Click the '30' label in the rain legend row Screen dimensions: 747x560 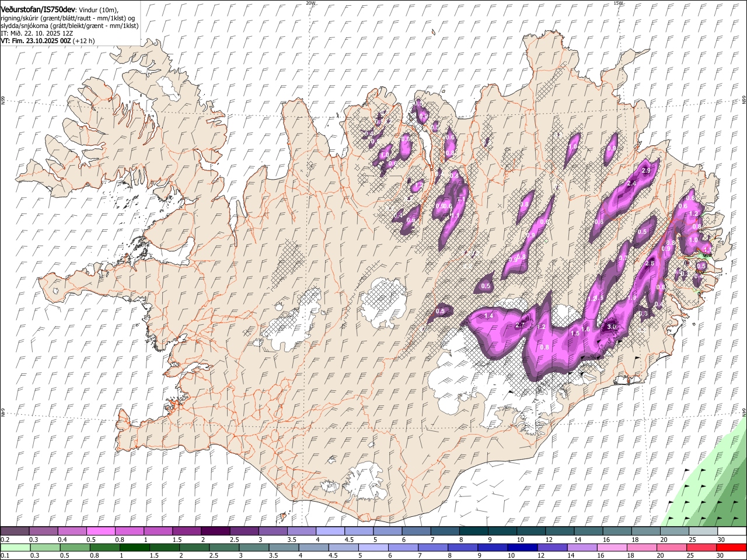point(720,555)
